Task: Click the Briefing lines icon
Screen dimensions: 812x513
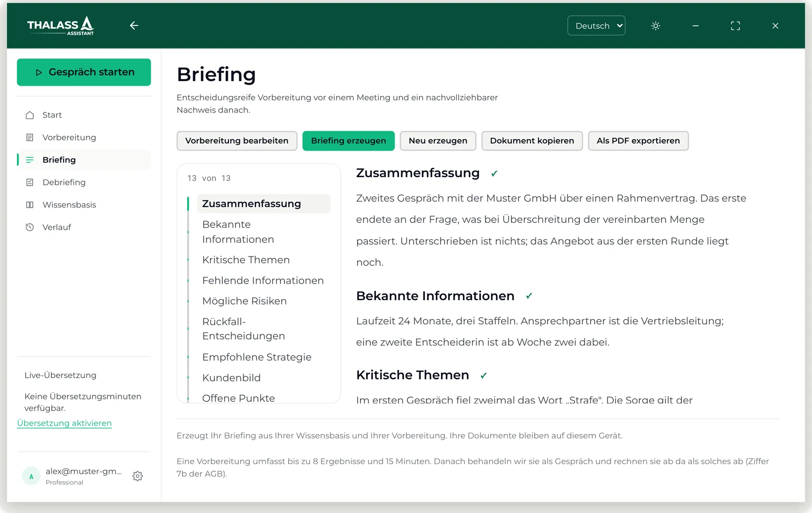Action: pos(29,160)
